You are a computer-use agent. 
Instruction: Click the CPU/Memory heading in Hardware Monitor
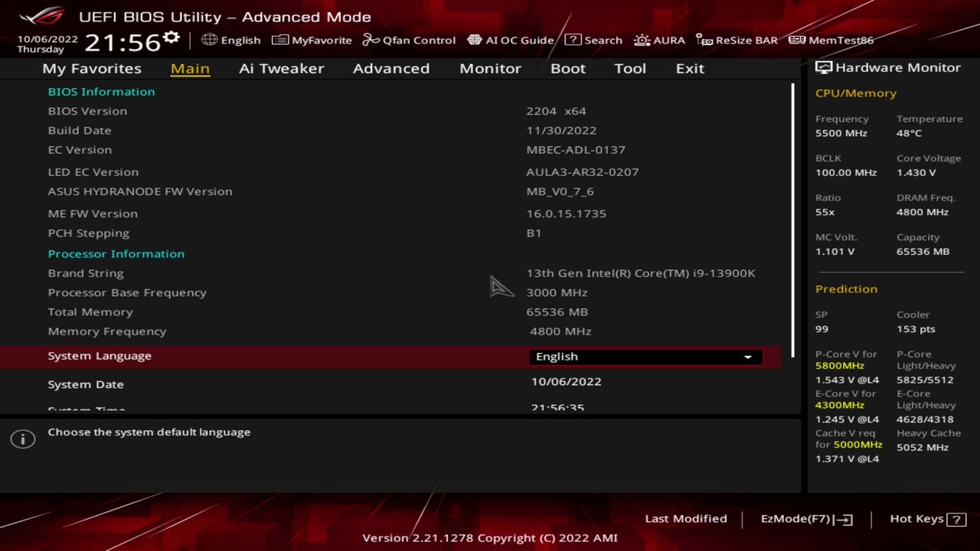856,93
